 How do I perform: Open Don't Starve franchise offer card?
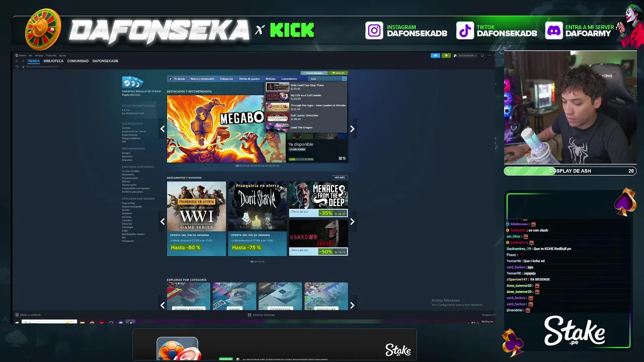point(257,219)
